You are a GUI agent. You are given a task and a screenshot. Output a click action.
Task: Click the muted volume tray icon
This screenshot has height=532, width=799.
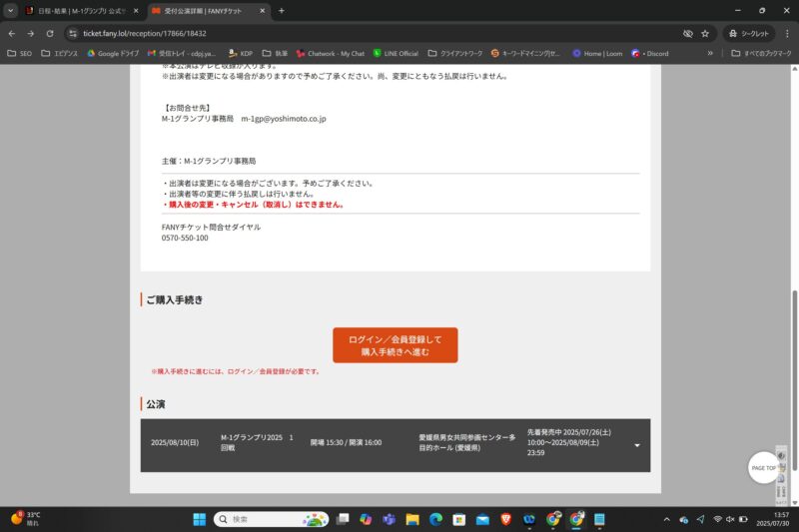point(730,519)
